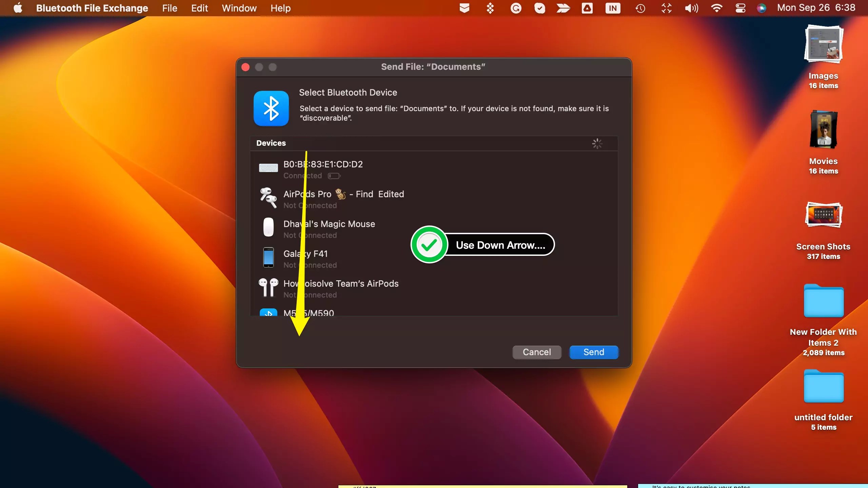This screenshot has height=488, width=868.
Task: Click the Cancel button
Action: [537, 352]
